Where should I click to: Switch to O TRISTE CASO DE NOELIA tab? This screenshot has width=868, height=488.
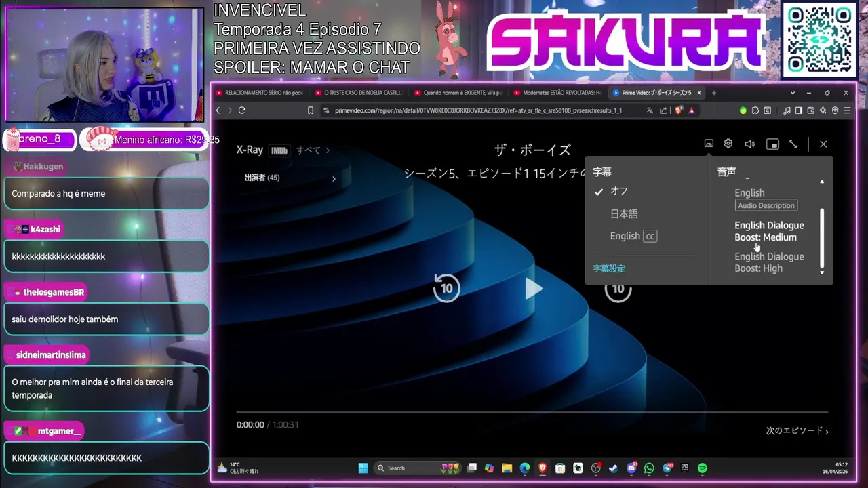tap(358, 93)
